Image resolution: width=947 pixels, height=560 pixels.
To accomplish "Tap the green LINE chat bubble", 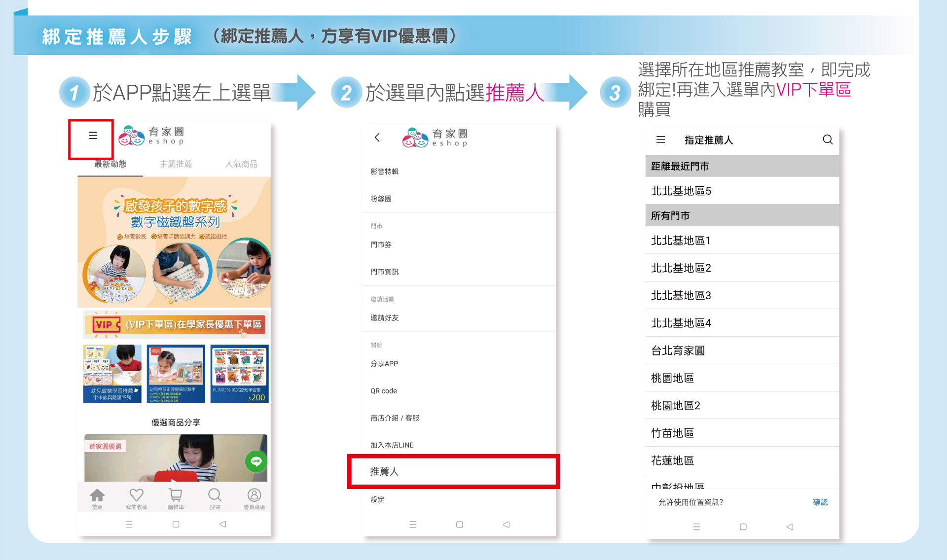I will click(256, 461).
